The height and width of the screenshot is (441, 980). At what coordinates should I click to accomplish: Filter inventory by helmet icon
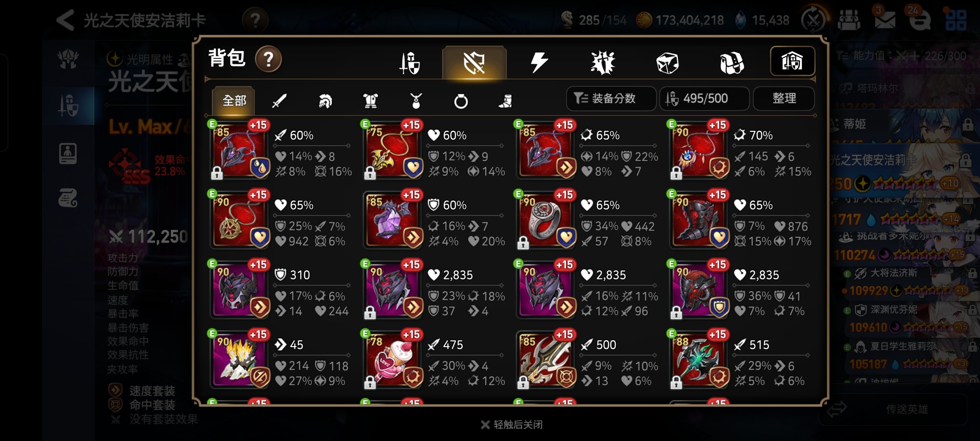(x=325, y=101)
